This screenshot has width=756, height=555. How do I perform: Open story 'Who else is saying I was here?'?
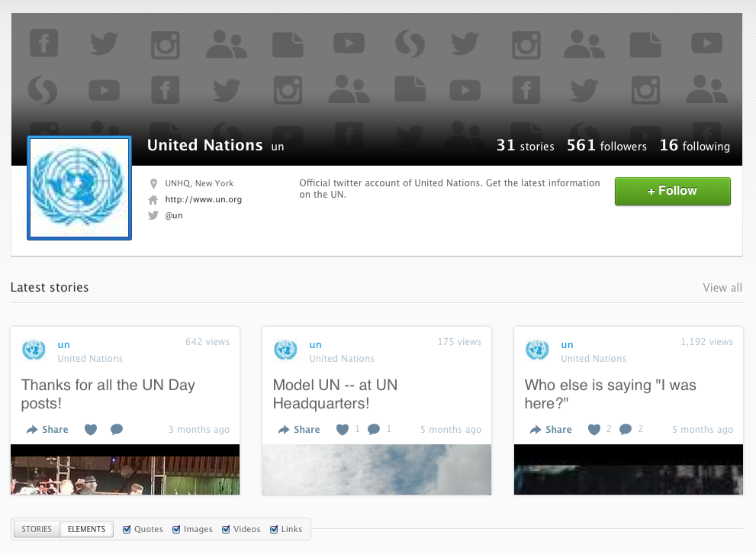click(x=610, y=394)
